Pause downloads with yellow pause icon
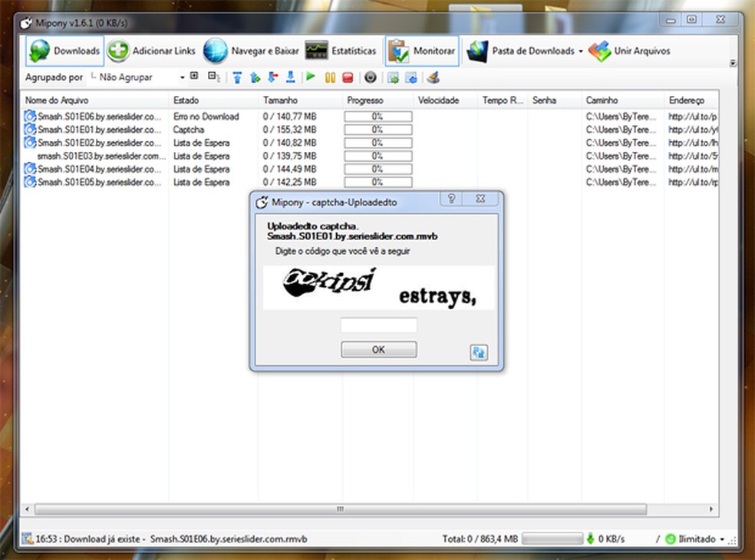755x560 pixels. 330,77
